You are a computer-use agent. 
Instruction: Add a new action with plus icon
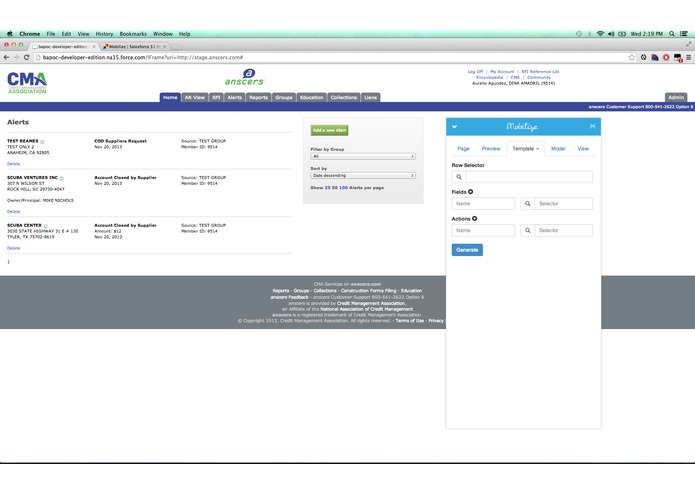point(474,218)
